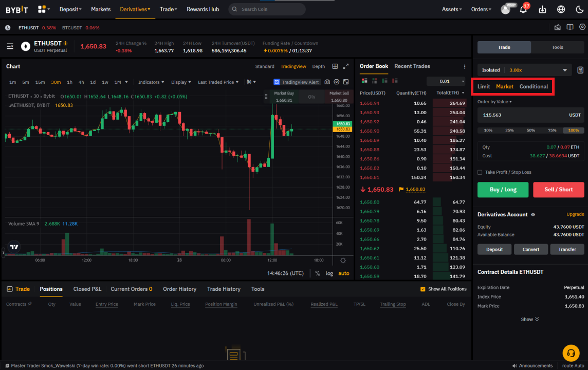The width and height of the screenshot is (588, 370).
Task: Open the 0.01 order book grouping dropdown
Action: pos(446,81)
